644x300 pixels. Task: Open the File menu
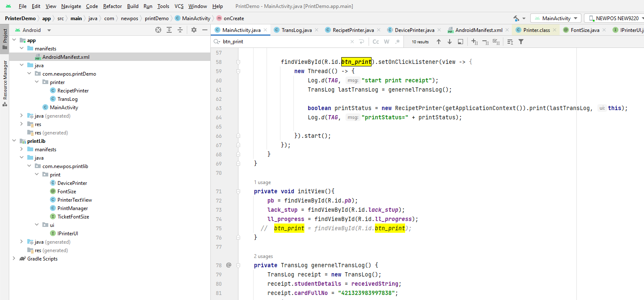point(23,6)
